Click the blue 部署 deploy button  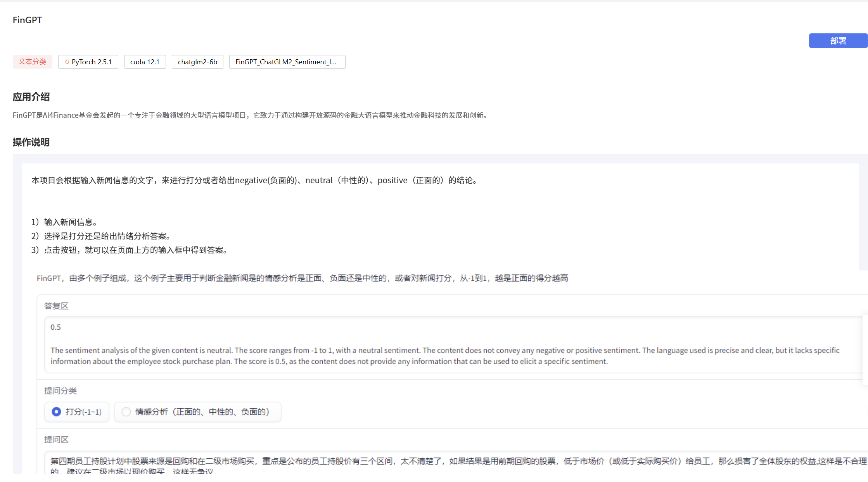pyautogui.click(x=838, y=41)
